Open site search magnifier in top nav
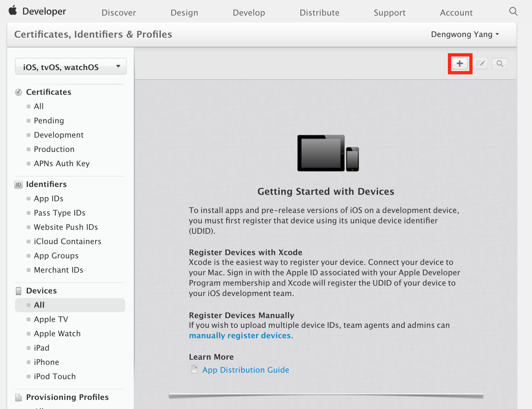The width and height of the screenshot is (532, 409). [513, 11]
